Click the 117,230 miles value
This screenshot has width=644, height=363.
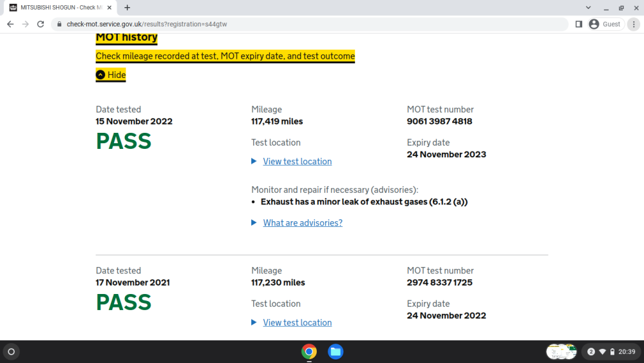tap(278, 283)
